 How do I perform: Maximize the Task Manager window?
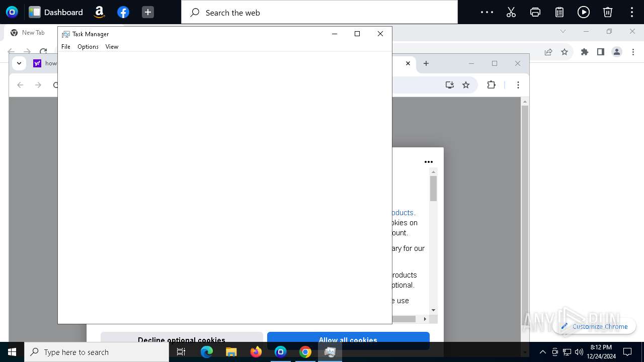(x=357, y=34)
